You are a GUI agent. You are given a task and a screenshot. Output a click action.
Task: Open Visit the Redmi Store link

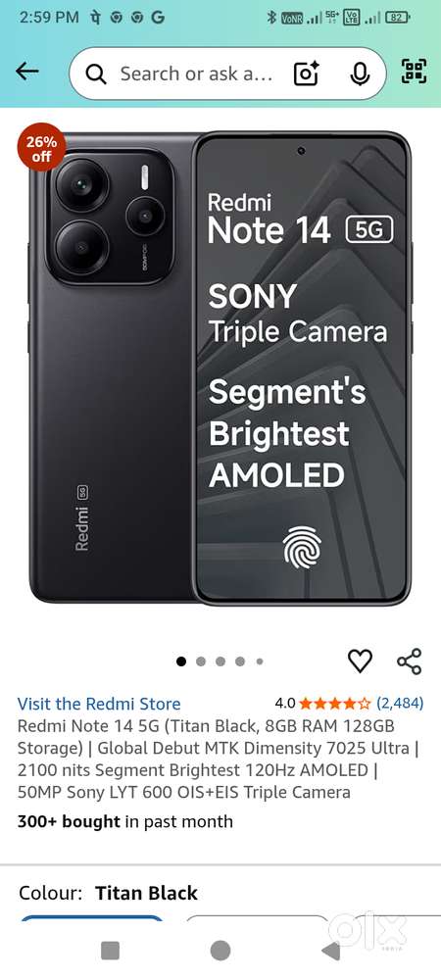tap(99, 704)
